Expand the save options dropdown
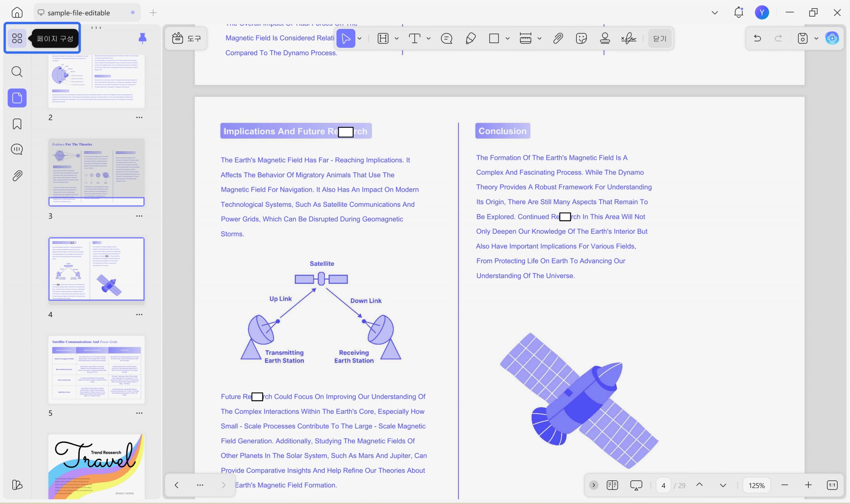850x504 pixels. pyautogui.click(x=816, y=38)
